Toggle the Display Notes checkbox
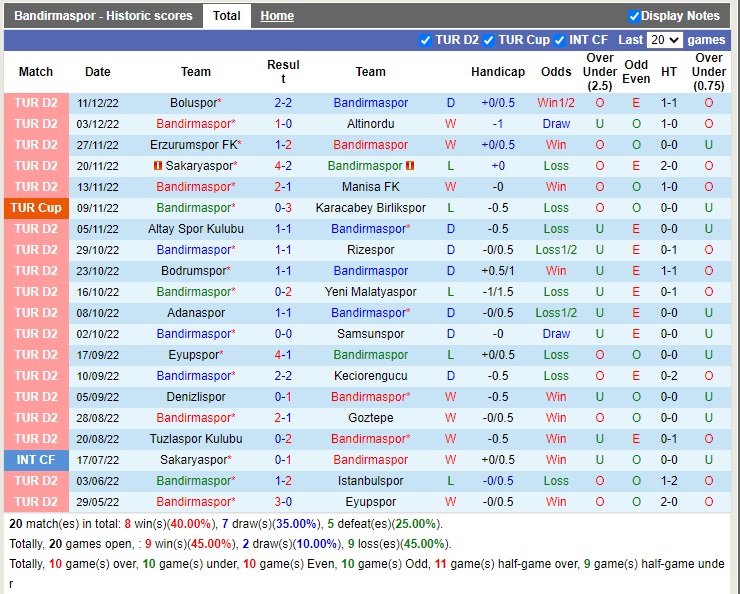740x594 pixels. coord(634,16)
